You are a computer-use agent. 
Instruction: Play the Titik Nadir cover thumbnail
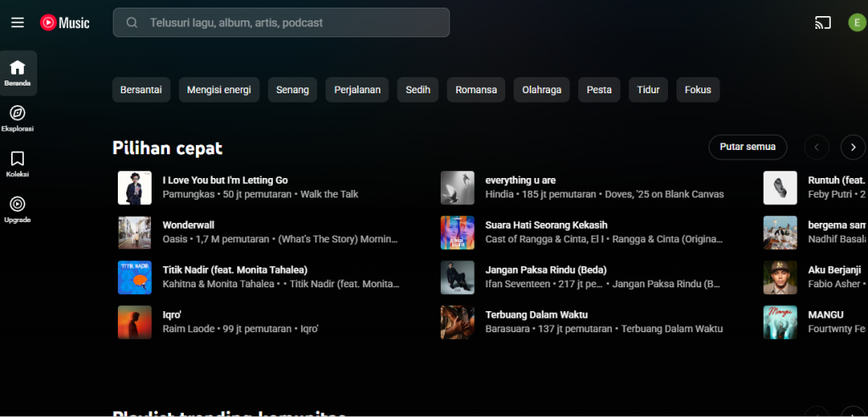tap(135, 277)
